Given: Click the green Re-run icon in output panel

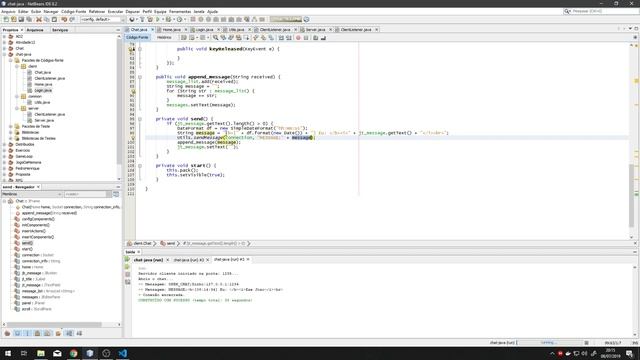Looking at the screenshot, I should [127, 260].
